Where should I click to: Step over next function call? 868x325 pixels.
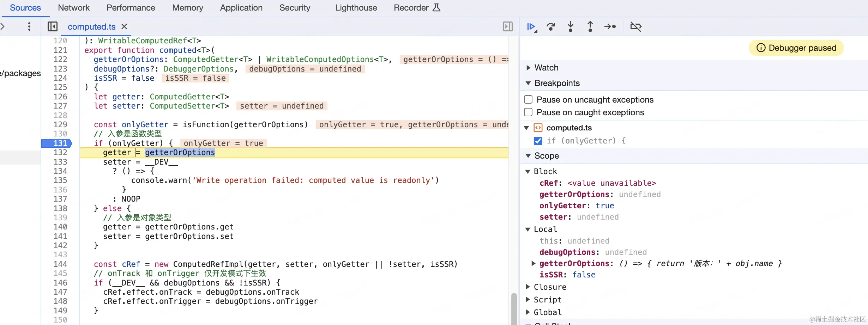551,27
